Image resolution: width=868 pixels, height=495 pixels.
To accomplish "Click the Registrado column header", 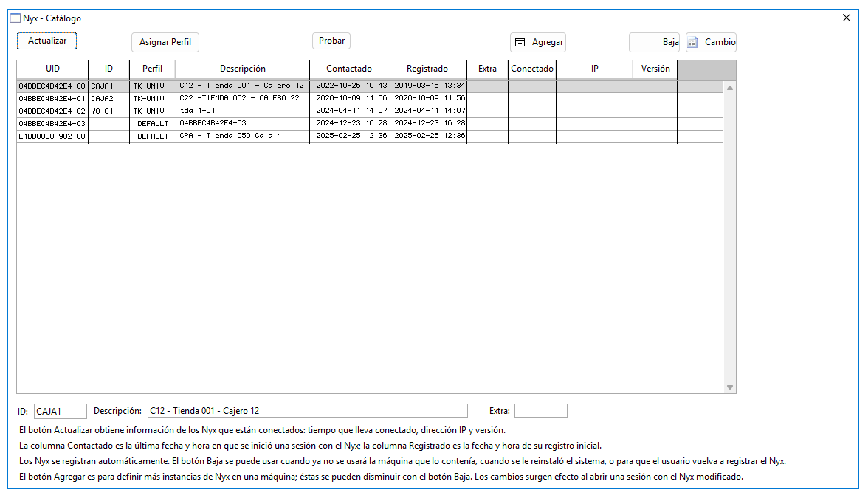I will (427, 69).
